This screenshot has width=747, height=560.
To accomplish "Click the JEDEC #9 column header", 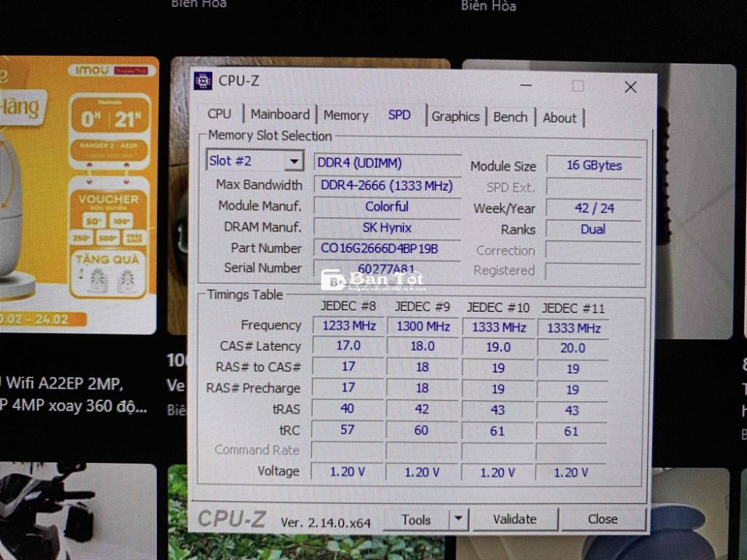I will coord(422,307).
